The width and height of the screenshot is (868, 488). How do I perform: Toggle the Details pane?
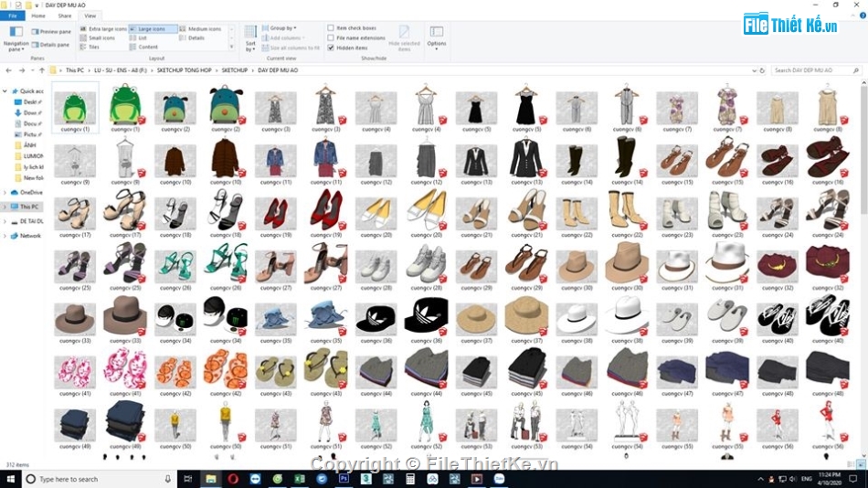(51, 44)
